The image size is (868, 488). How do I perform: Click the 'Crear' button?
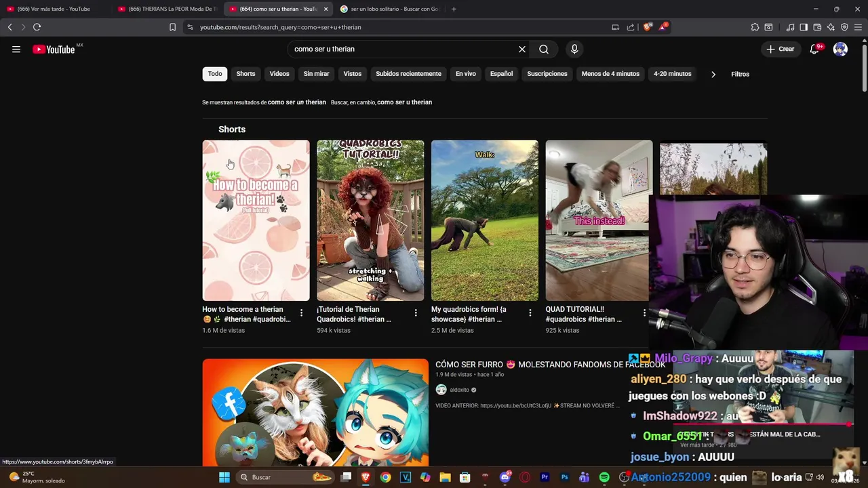click(x=780, y=49)
